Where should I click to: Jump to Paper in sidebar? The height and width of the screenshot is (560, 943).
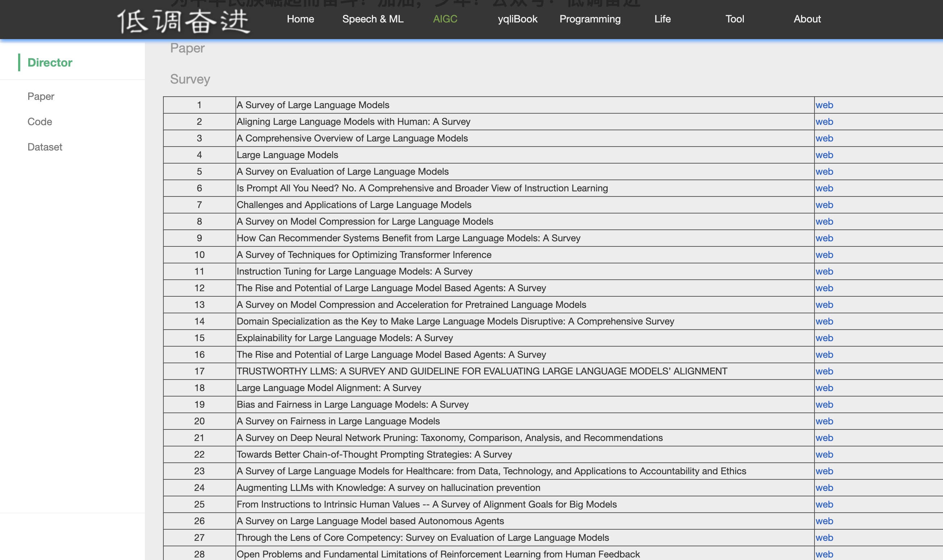coord(41,96)
